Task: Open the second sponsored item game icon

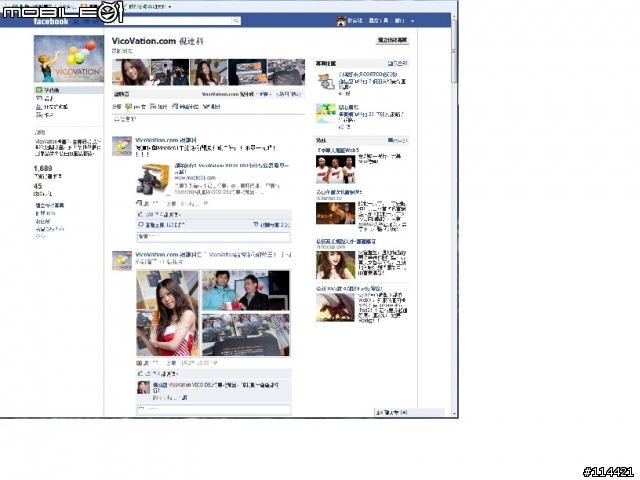Action: (326, 113)
